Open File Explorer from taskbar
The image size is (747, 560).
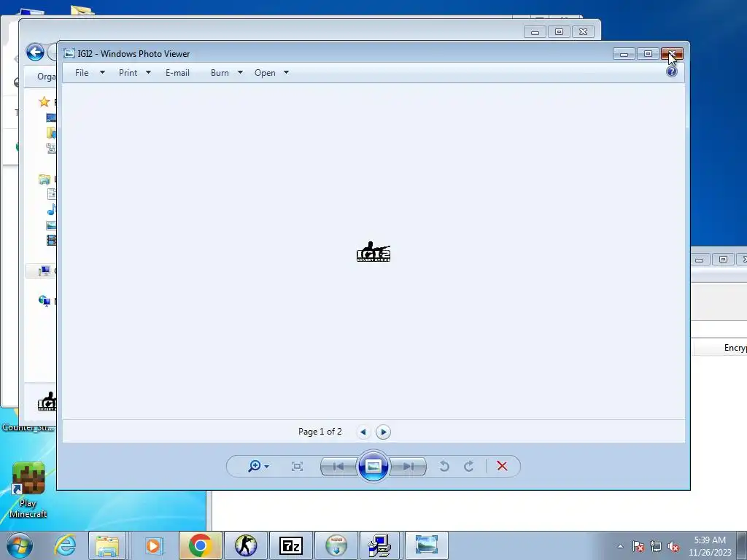tap(107, 545)
